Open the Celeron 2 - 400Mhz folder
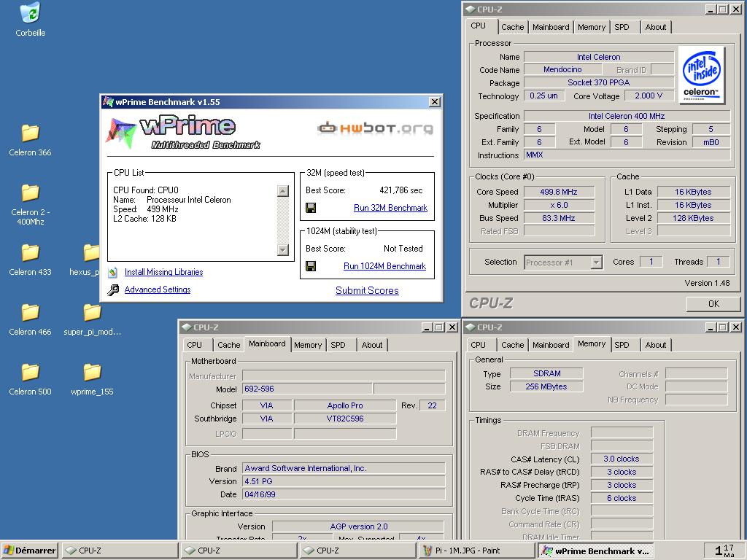Viewport: 747px width, 560px height. (x=31, y=192)
